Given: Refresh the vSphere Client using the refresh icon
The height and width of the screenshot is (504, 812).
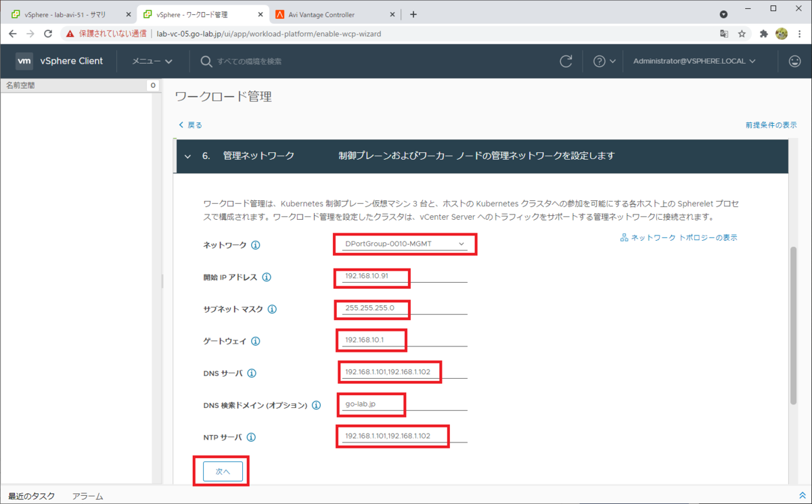Looking at the screenshot, I should click(566, 61).
